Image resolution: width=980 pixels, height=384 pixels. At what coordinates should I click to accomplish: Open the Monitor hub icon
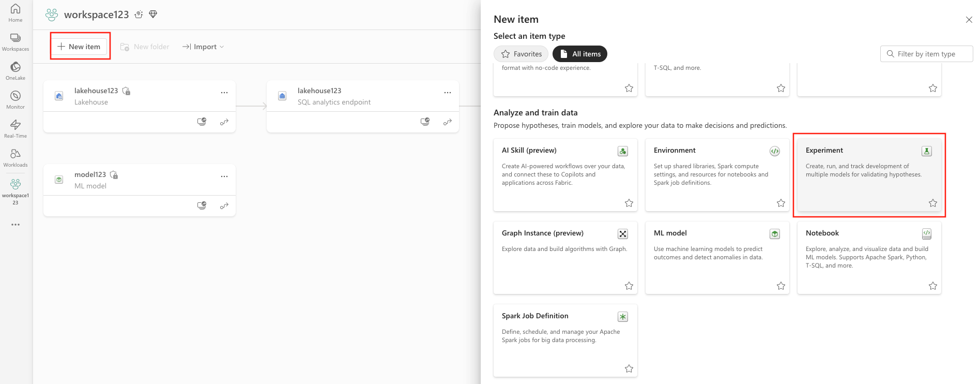[16, 99]
